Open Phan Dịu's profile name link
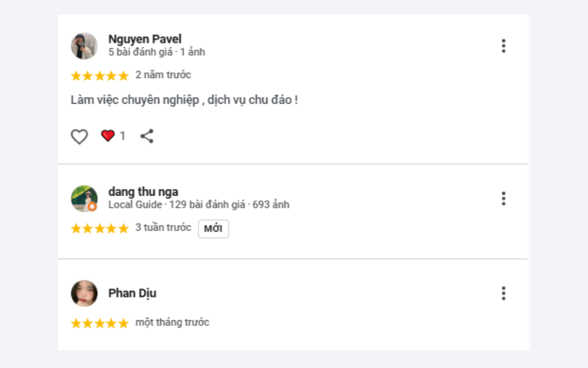This screenshot has width=588, height=368. coord(132,293)
